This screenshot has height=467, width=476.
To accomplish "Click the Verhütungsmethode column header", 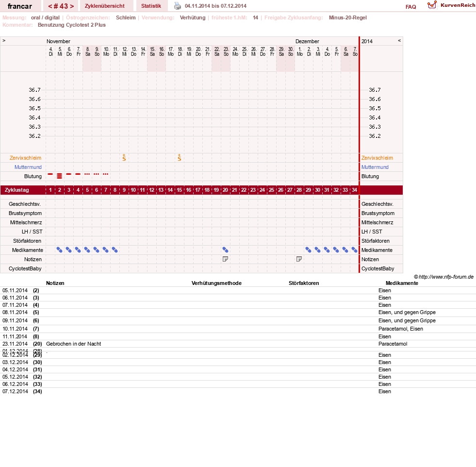I will pyautogui.click(x=216, y=283).
